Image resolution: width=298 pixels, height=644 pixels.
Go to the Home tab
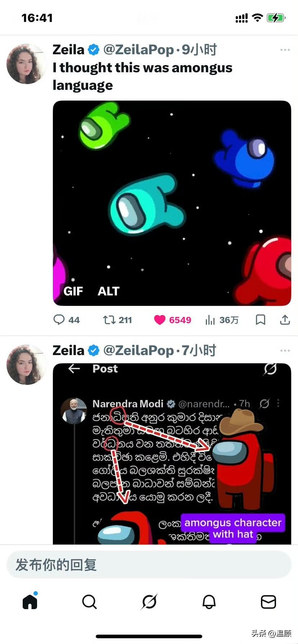pyautogui.click(x=30, y=601)
